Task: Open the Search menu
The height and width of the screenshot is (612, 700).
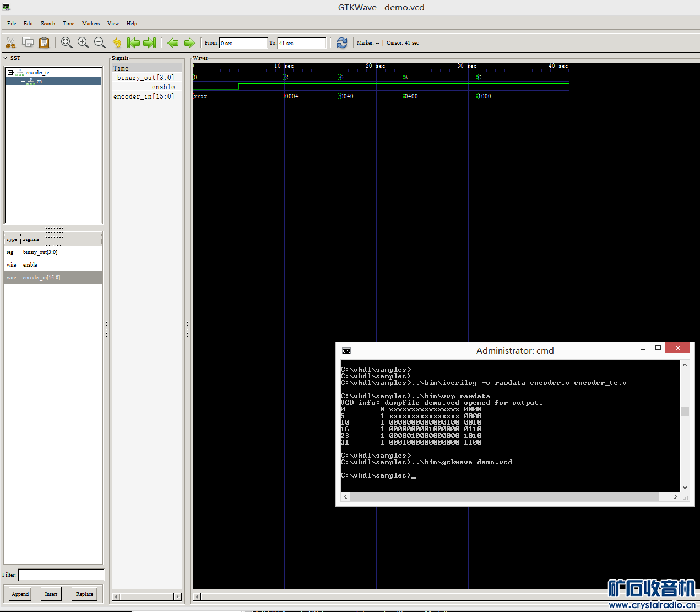Action: (48, 23)
